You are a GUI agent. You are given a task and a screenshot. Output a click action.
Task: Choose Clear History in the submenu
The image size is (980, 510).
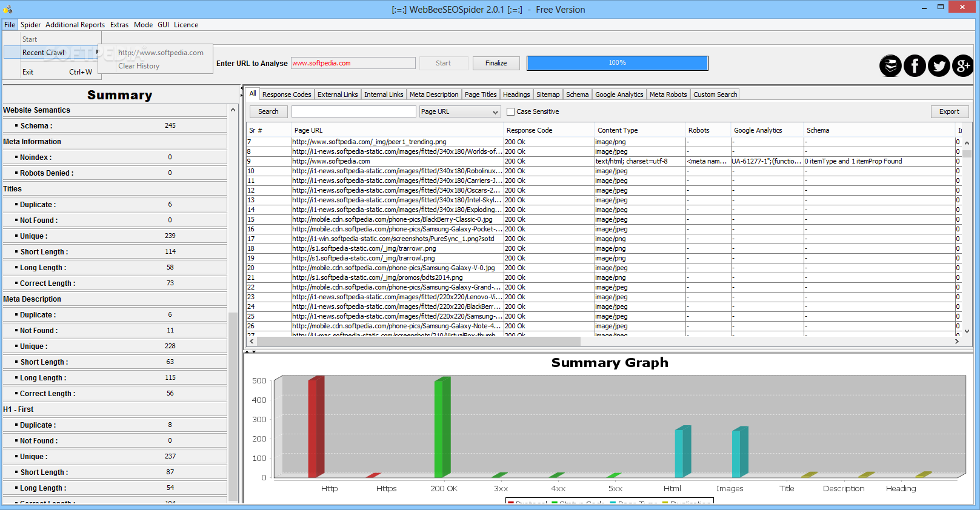coord(139,66)
